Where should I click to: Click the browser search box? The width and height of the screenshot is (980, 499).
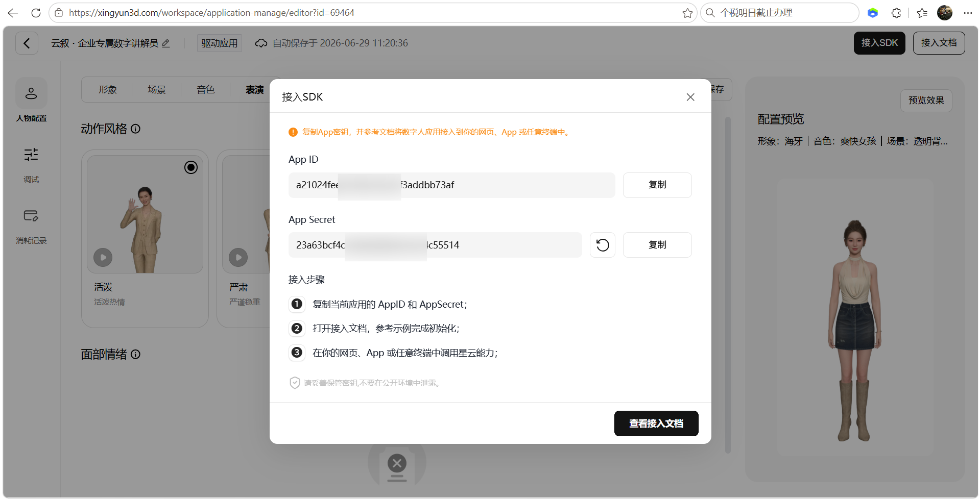780,13
